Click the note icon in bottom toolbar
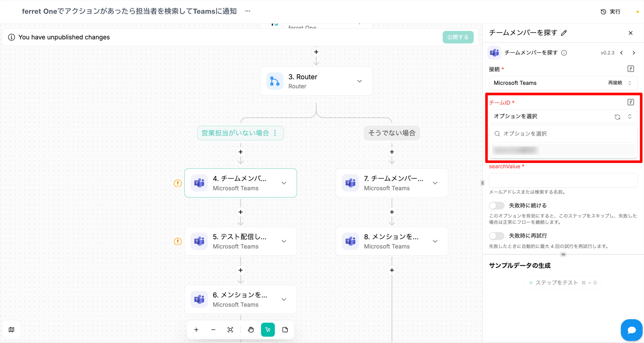Image resolution: width=644 pixels, height=343 pixels. (x=285, y=329)
